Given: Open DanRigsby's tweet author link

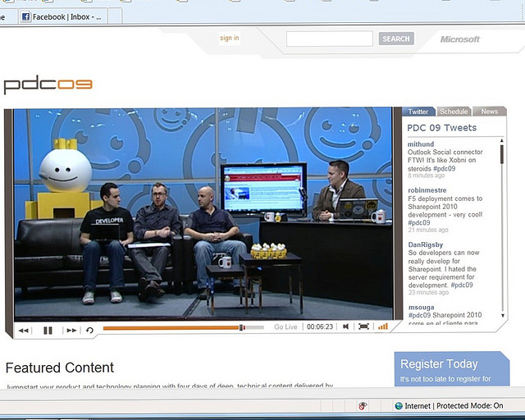Looking at the screenshot, I should pyautogui.click(x=425, y=244).
